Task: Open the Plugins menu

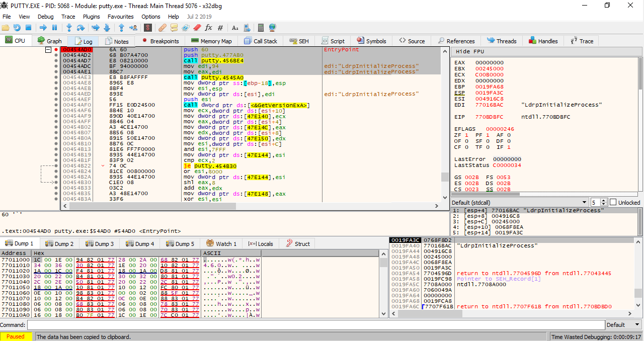Action: coord(91,17)
